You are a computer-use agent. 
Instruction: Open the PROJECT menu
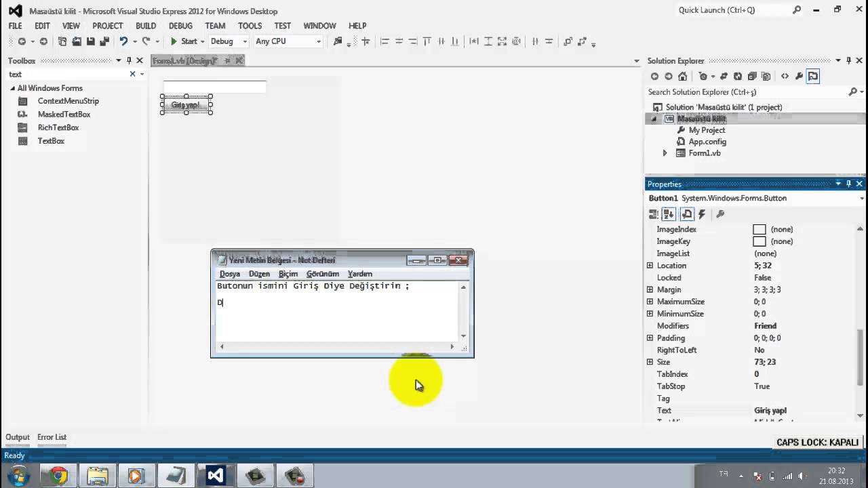coord(108,26)
